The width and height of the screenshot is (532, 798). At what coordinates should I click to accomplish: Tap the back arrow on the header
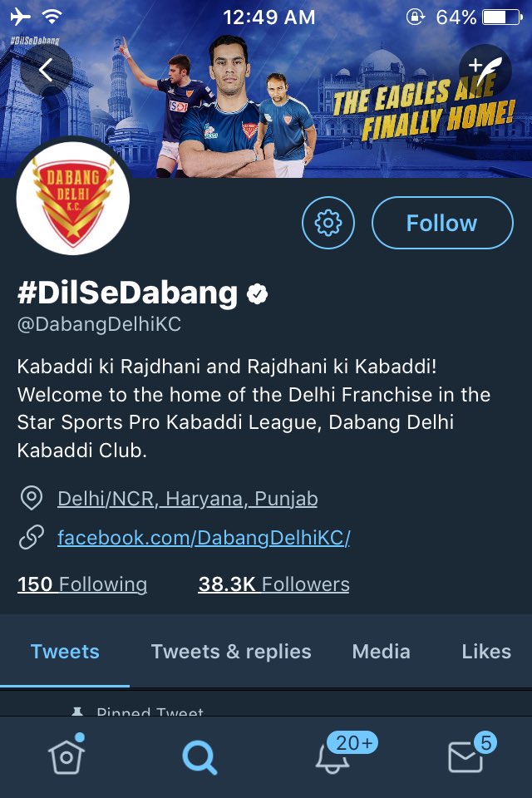(x=47, y=70)
